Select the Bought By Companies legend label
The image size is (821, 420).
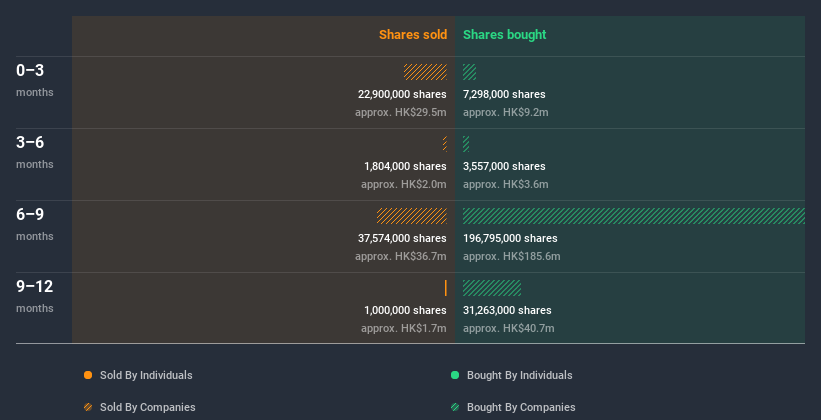(x=521, y=407)
